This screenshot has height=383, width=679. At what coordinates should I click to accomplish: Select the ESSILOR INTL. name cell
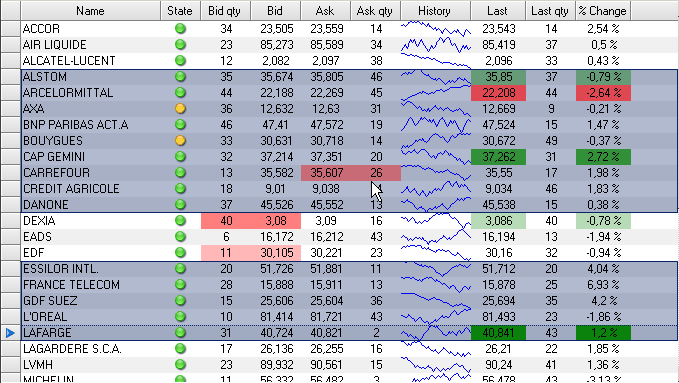tap(91, 269)
